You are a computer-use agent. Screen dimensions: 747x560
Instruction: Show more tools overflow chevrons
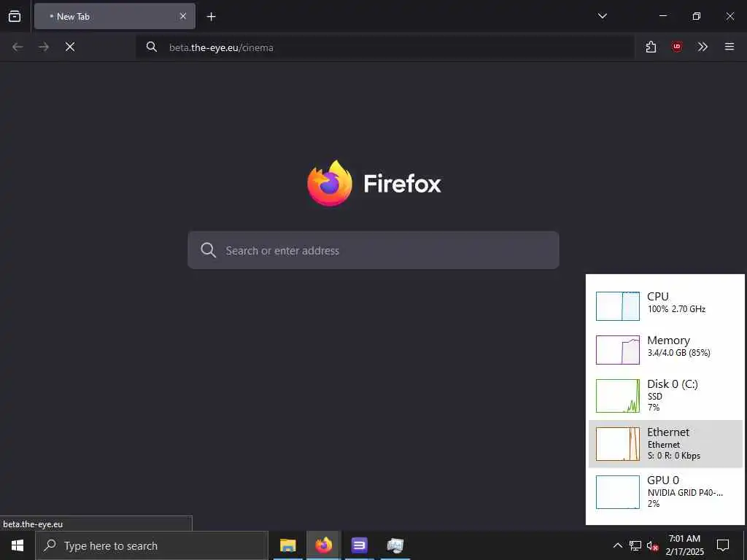pyautogui.click(x=703, y=47)
